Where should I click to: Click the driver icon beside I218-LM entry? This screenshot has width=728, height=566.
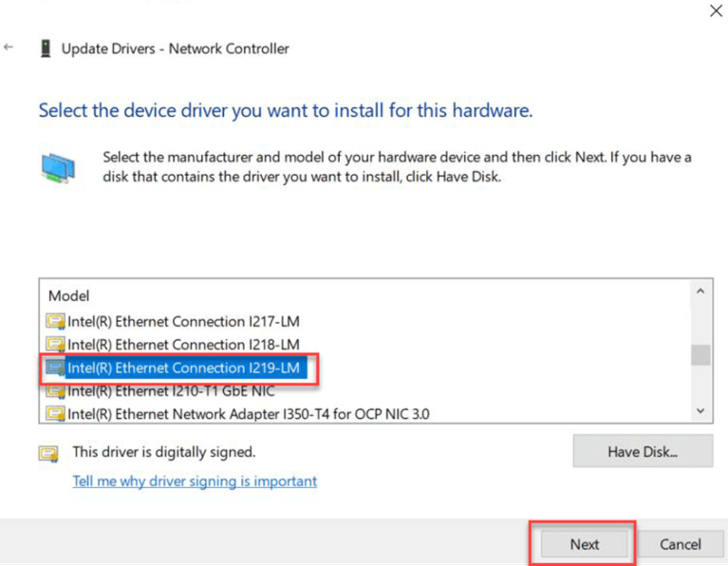coord(56,345)
